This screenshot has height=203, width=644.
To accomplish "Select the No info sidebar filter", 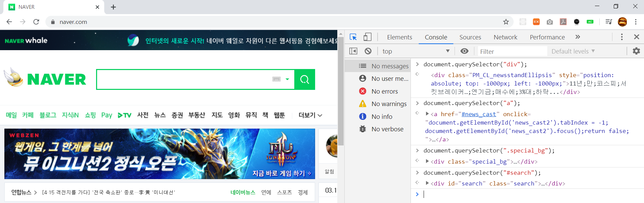I will pyautogui.click(x=378, y=116).
